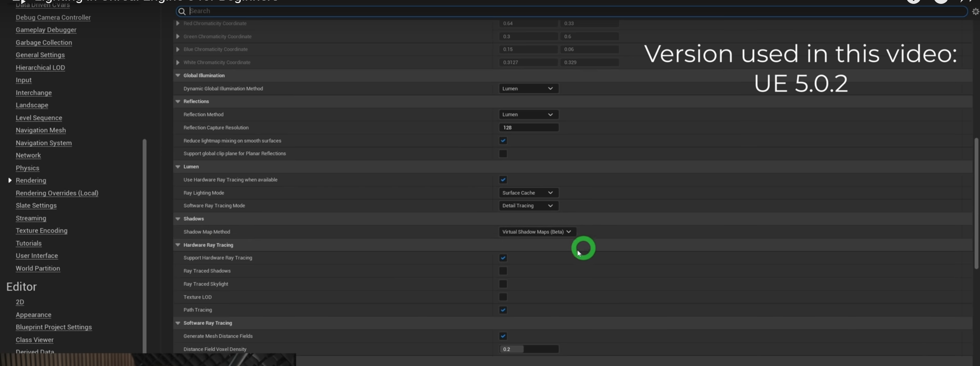Enable Ray Traced Shadows checkbox

(x=503, y=271)
